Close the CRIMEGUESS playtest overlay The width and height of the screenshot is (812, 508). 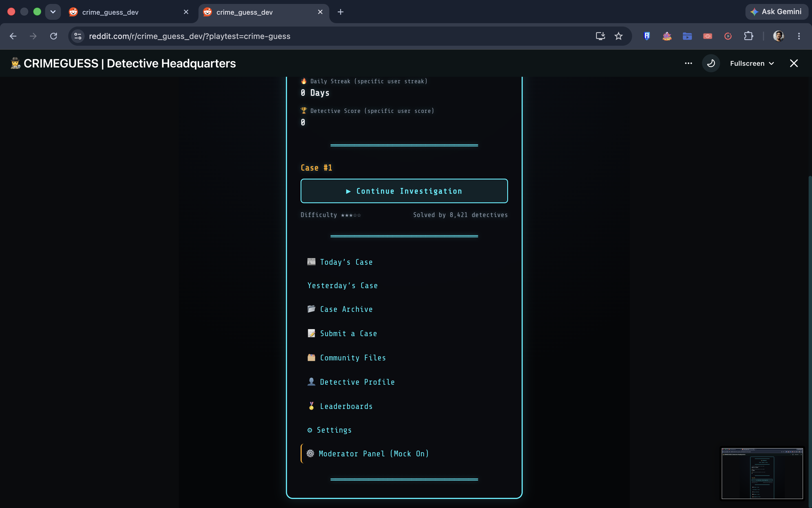[x=794, y=63]
